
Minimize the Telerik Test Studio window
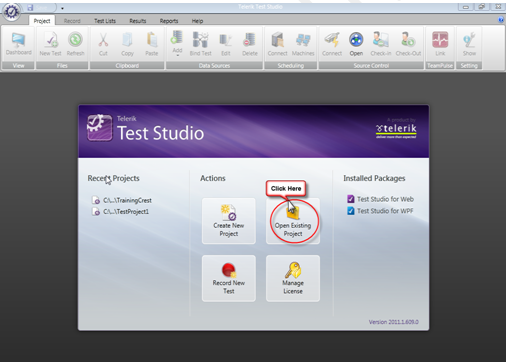point(466,7)
